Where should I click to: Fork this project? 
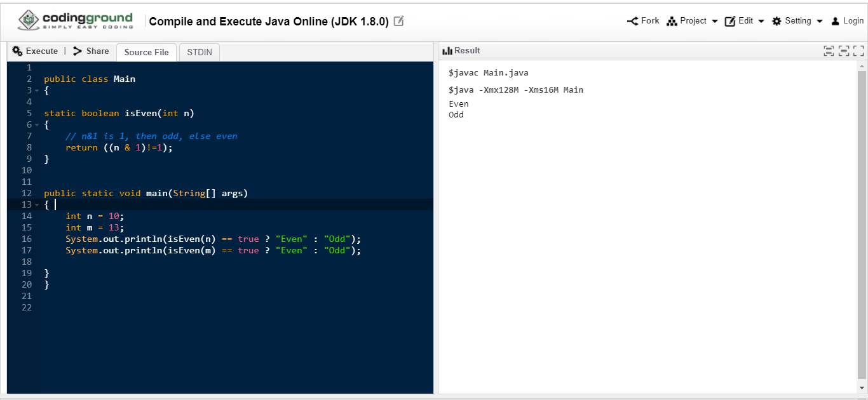pos(643,21)
